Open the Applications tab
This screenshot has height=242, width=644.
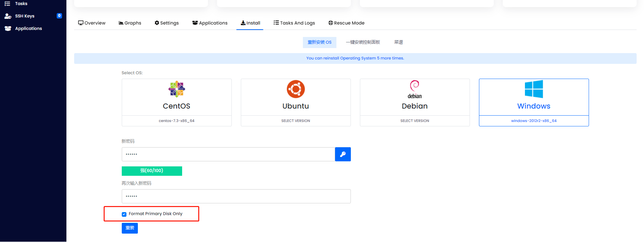coord(210,23)
